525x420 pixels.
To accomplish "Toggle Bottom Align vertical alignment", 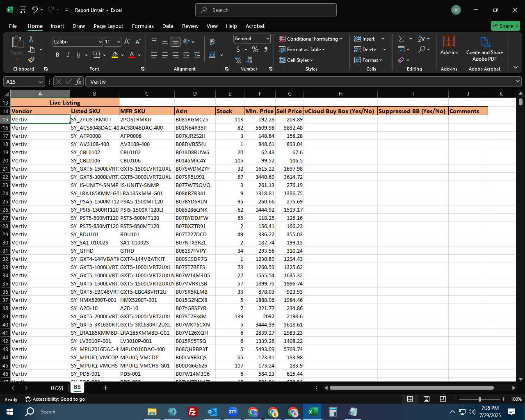I will pyautogui.click(x=175, y=42).
